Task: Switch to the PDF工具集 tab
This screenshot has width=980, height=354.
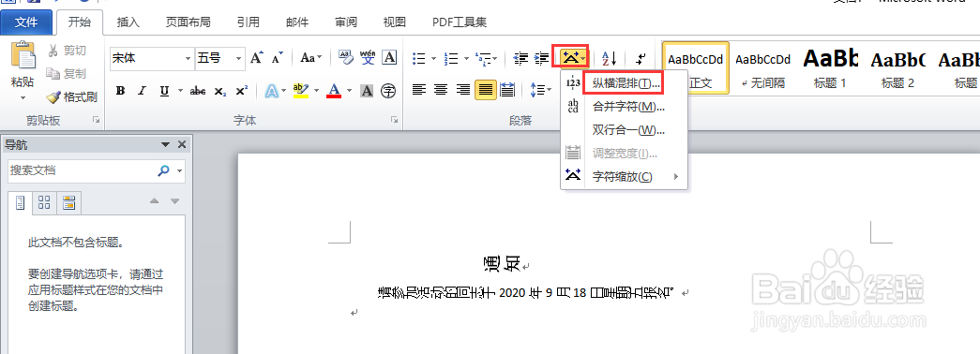Action: click(460, 22)
